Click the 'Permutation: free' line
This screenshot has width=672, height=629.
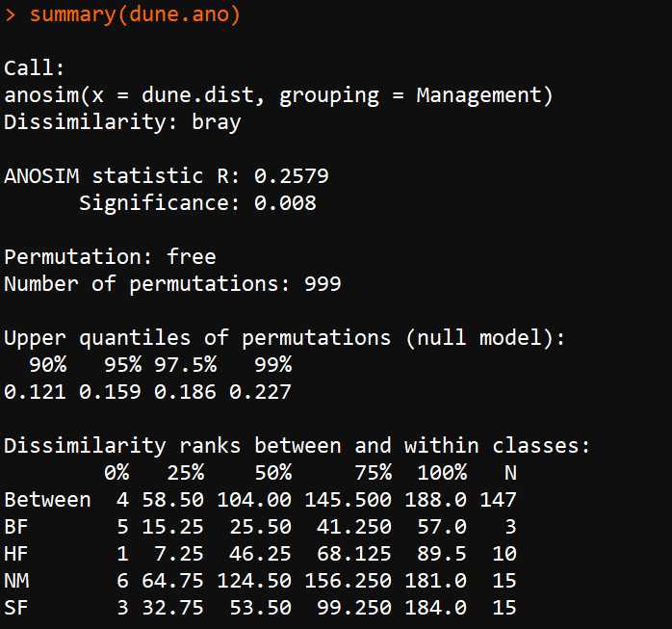point(110,257)
